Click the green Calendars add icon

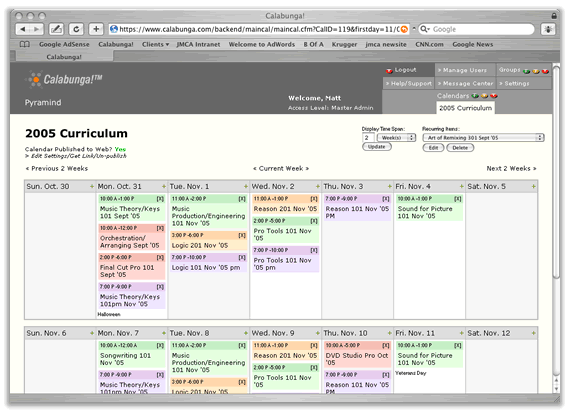pyautogui.click(x=475, y=96)
